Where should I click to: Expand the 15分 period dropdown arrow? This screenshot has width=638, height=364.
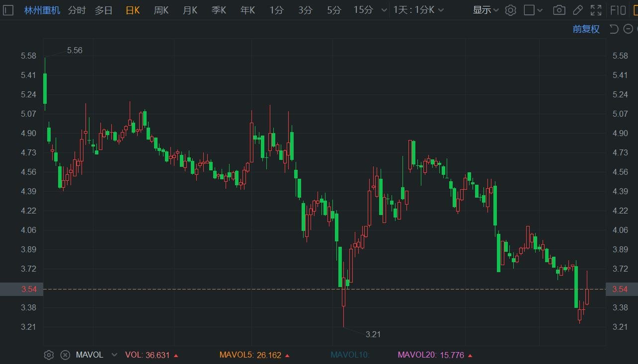pos(384,10)
